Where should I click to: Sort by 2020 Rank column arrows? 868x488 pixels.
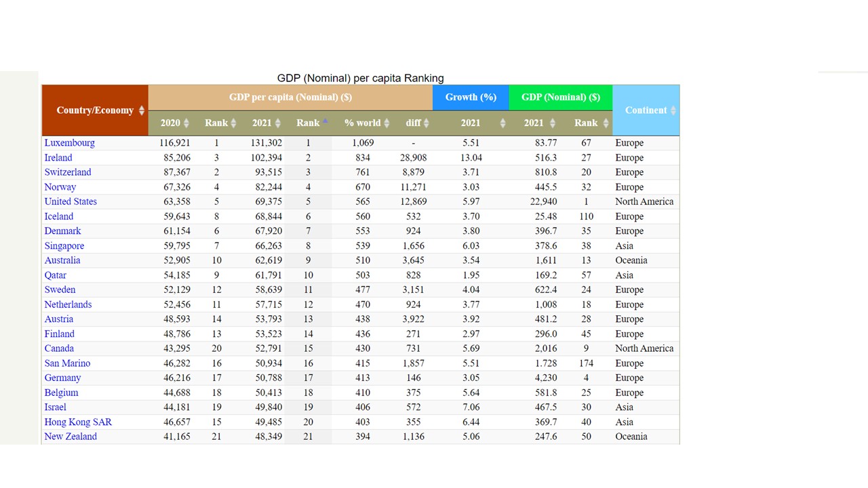[x=233, y=123]
